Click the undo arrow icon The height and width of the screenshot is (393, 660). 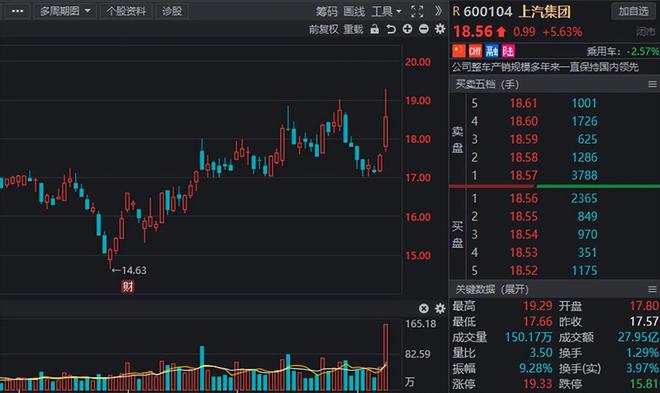tap(391, 29)
